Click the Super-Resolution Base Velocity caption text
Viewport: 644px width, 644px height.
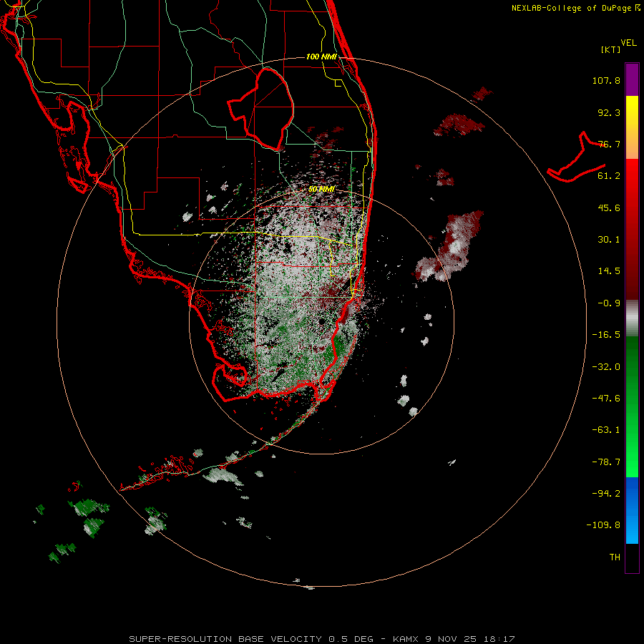321,639
